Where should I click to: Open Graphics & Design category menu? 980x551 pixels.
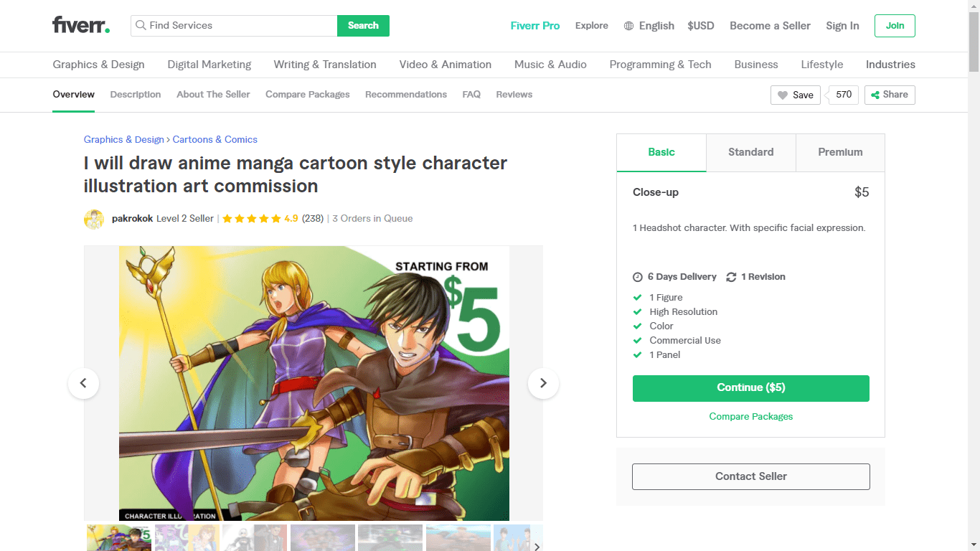[x=98, y=65]
